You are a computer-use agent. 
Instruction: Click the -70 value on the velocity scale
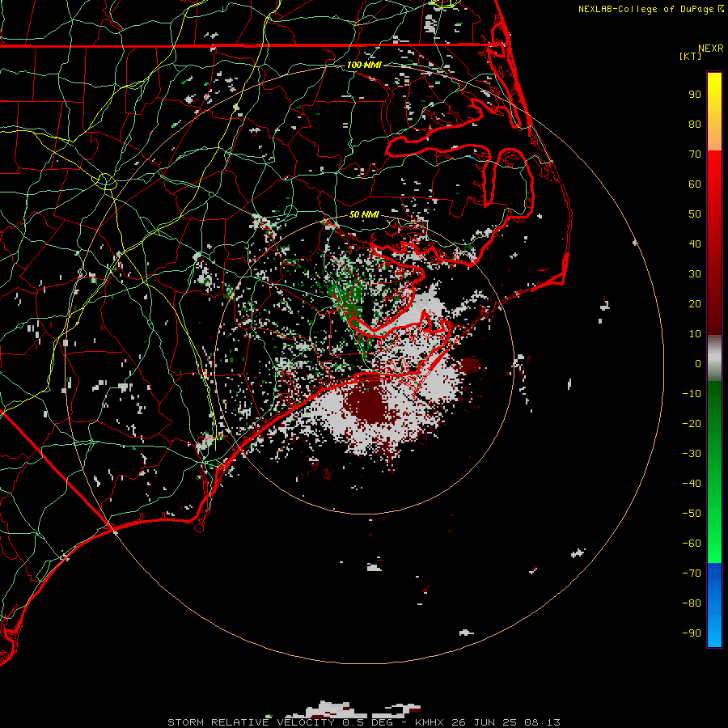[x=692, y=574]
